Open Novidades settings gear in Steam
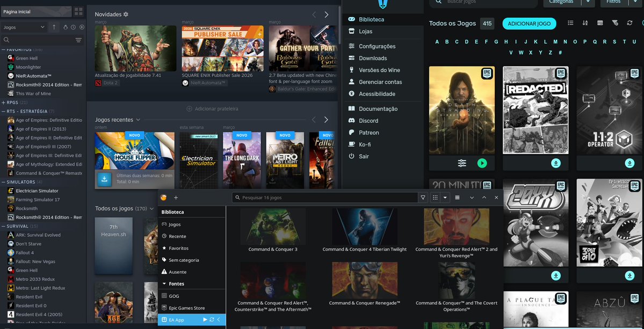Screen dimensions: 644x329 pos(126,14)
